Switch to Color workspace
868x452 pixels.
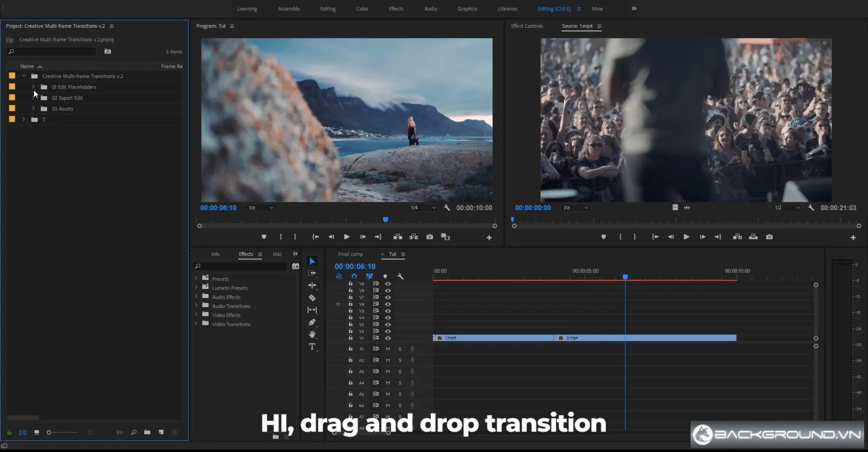pos(362,9)
